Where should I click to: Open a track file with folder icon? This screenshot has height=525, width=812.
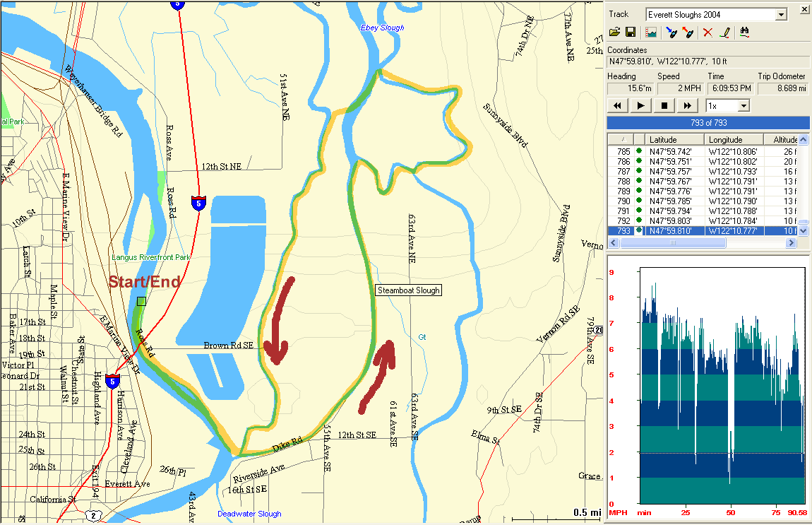[614, 33]
